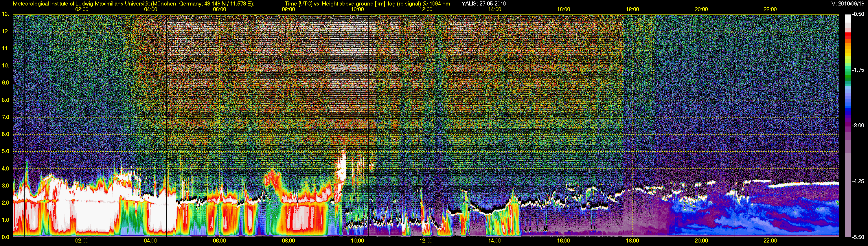Click the 14:00 label on the bottom time axis
868x246 pixels.
tap(495, 241)
